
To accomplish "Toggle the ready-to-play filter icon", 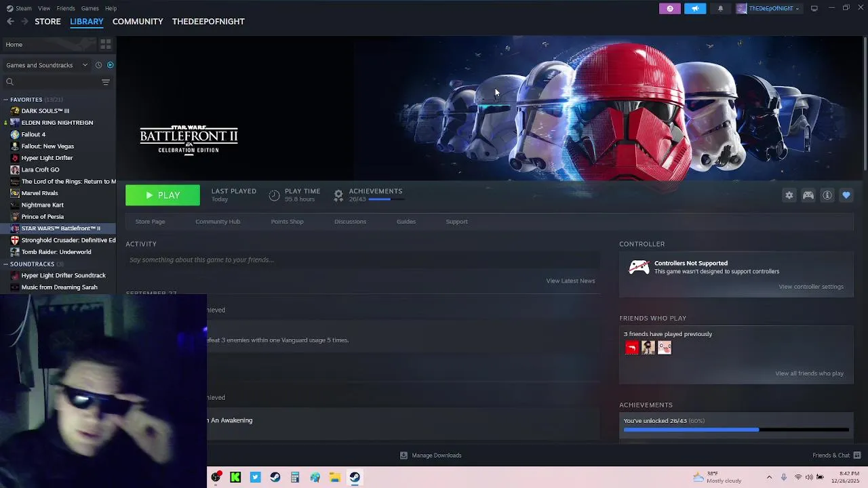I will pos(110,65).
